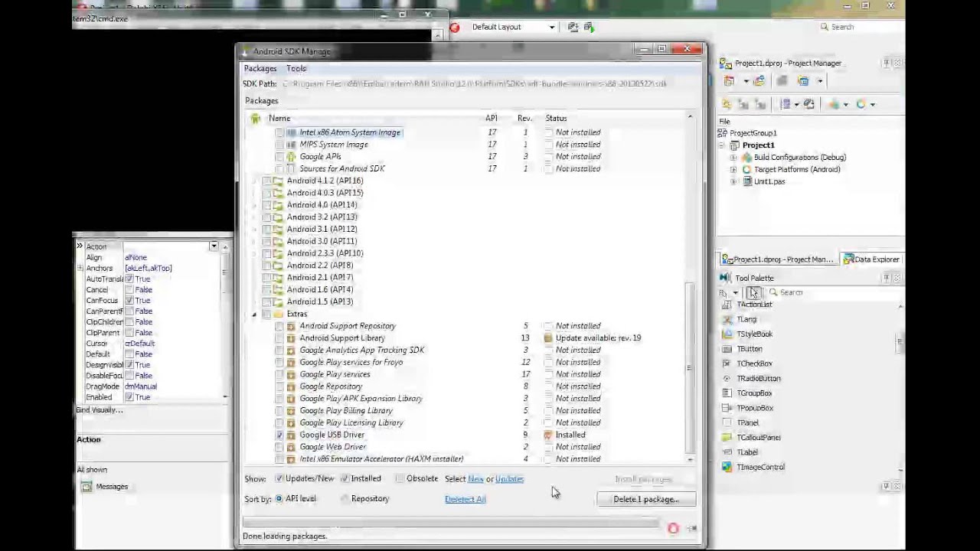Click the Android 4.0 (API 14) folder icon

(x=278, y=205)
